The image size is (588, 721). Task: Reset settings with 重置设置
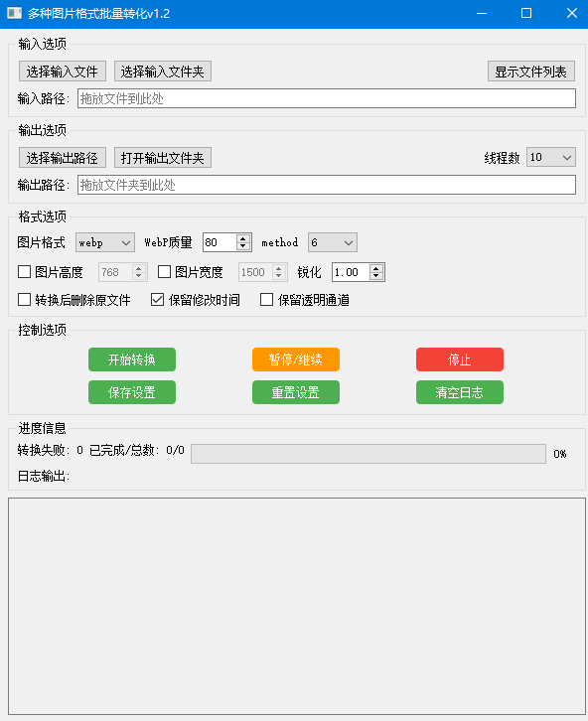(x=296, y=392)
